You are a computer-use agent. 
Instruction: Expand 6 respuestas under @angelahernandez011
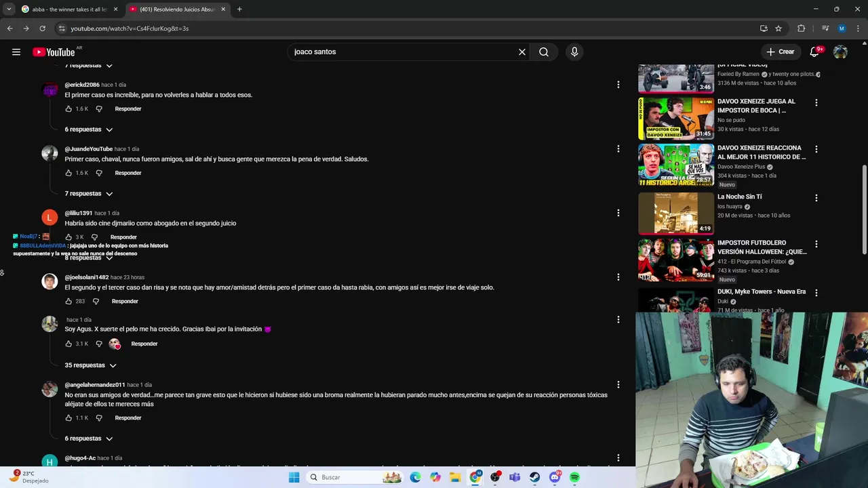[x=89, y=439]
